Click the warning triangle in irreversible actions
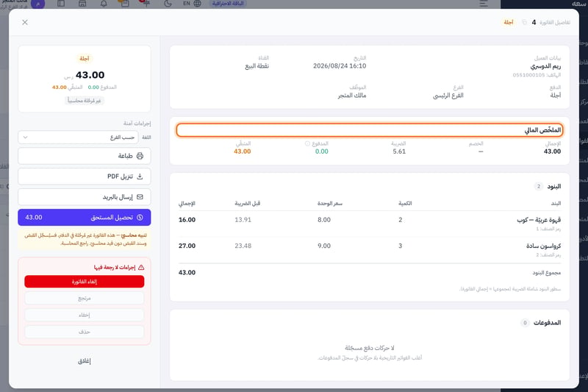 tap(141, 268)
